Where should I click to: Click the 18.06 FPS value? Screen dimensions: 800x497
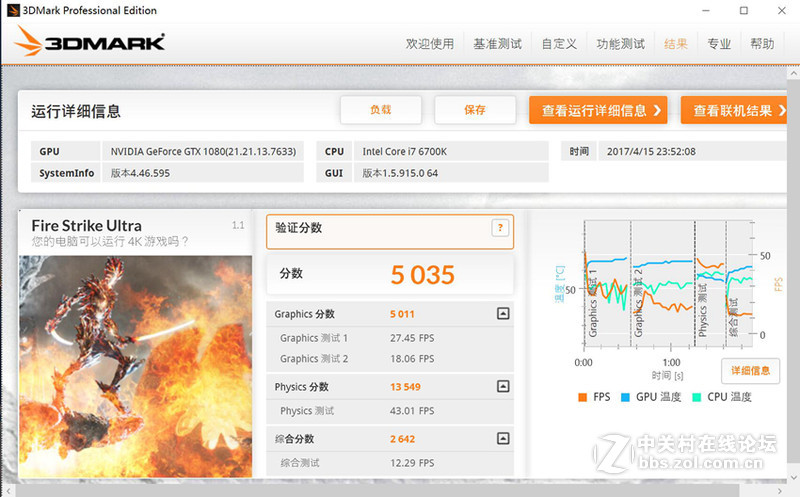tap(412, 359)
